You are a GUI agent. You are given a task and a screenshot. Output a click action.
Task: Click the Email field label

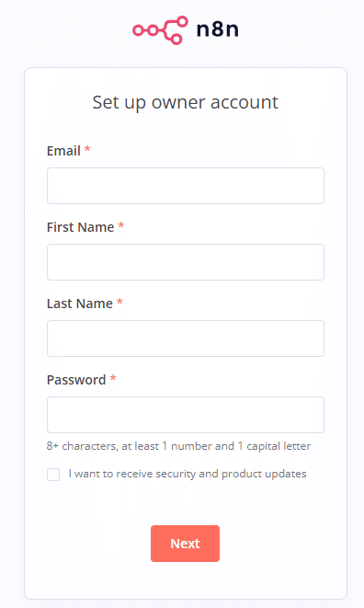[x=63, y=151]
